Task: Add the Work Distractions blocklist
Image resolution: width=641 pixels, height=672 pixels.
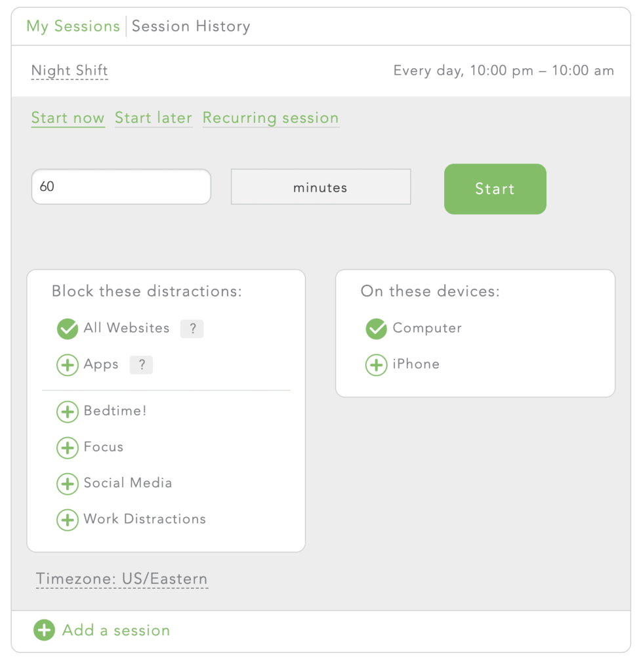Action: [x=68, y=519]
